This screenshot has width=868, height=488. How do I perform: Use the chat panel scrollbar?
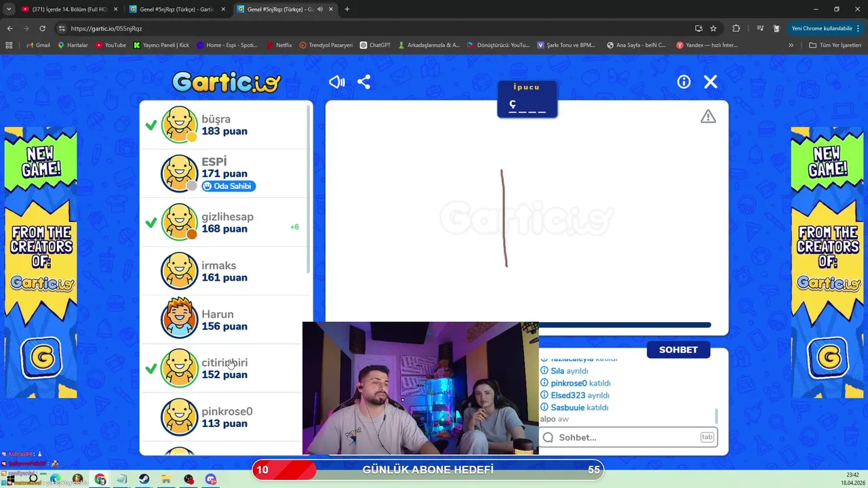pos(716,415)
